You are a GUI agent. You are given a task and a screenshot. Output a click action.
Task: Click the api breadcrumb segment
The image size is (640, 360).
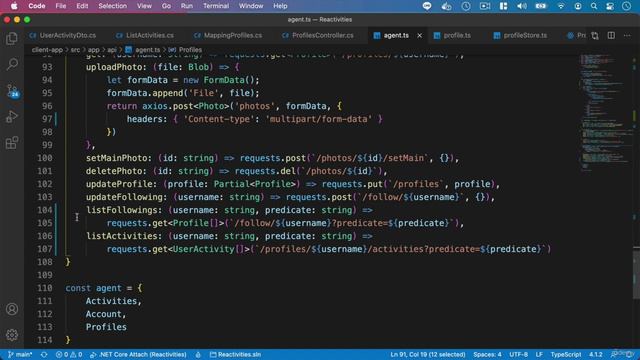111,50
